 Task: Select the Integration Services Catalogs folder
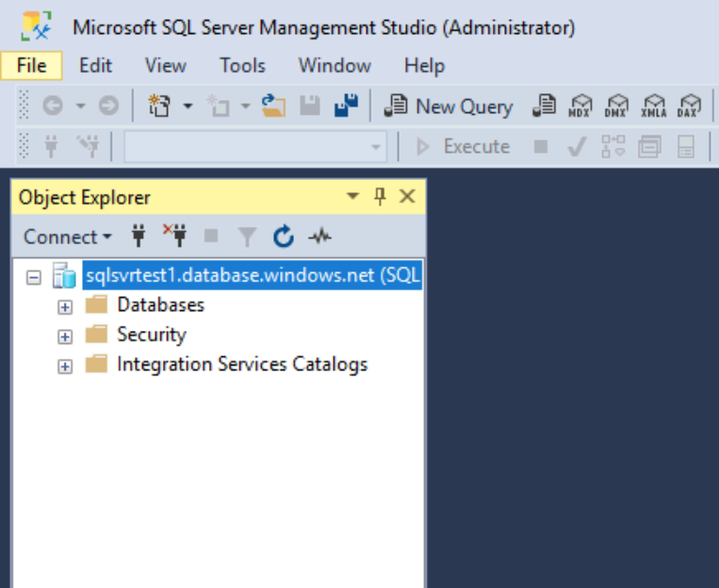(242, 365)
